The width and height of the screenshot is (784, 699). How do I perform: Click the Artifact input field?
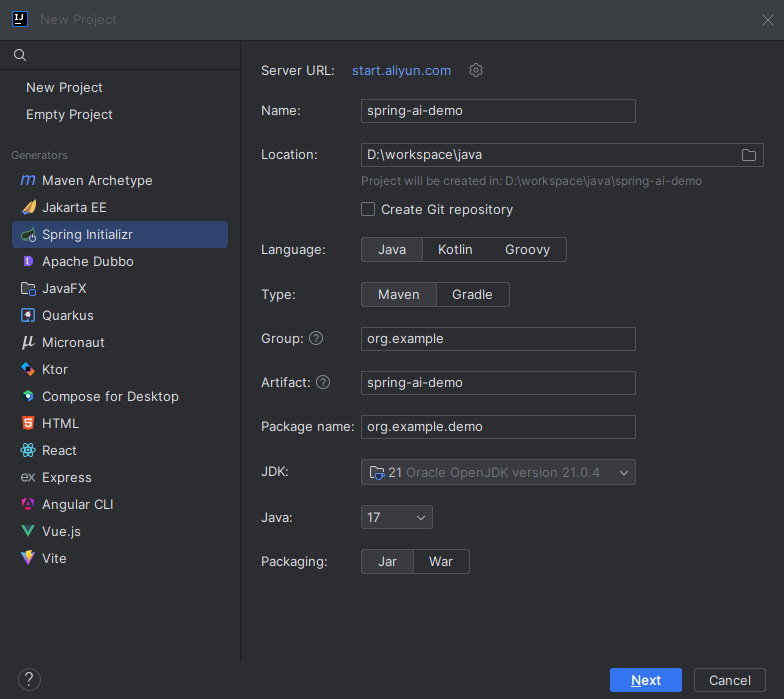tap(498, 382)
